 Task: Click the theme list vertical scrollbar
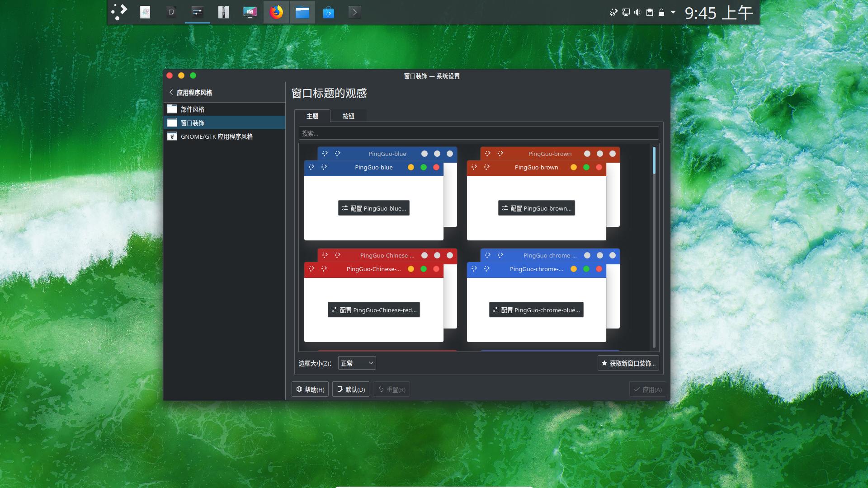coord(654,247)
